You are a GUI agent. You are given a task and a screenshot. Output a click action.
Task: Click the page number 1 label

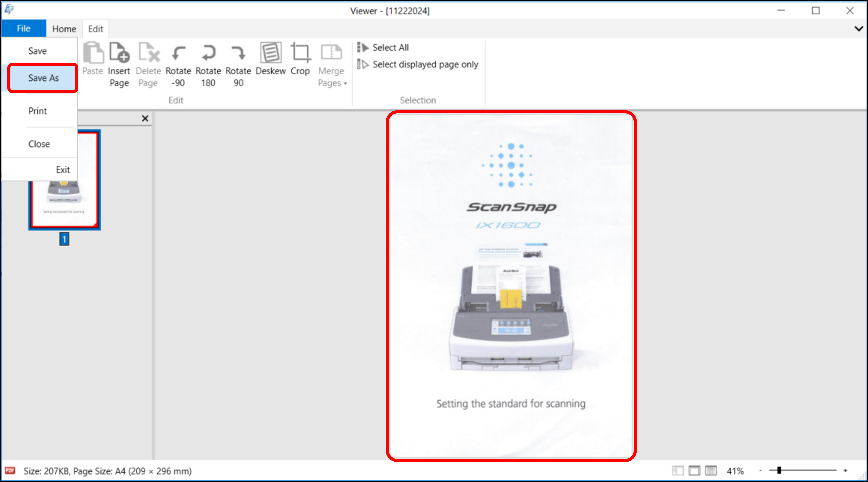point(64,239)
